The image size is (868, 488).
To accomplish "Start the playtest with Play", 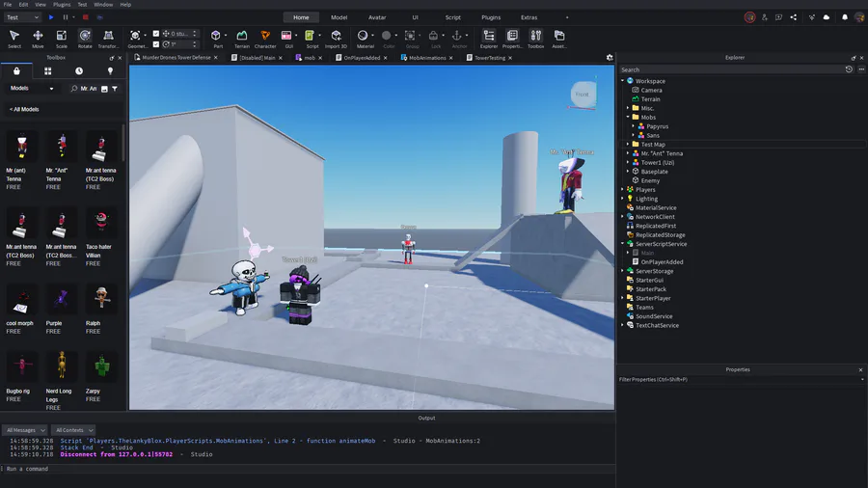I will tap(51, 17).
